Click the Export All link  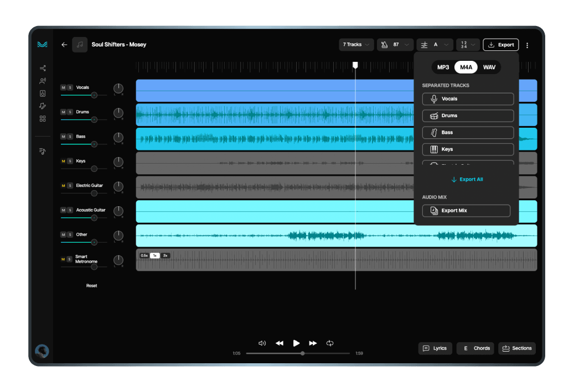[467, 180]
